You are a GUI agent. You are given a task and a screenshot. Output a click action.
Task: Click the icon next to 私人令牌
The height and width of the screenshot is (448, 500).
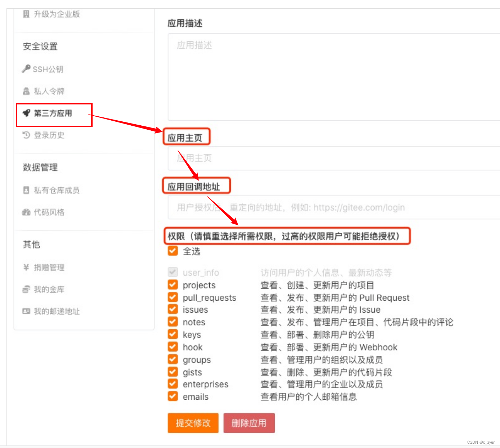pyautogui.click(x=26, y=91)
